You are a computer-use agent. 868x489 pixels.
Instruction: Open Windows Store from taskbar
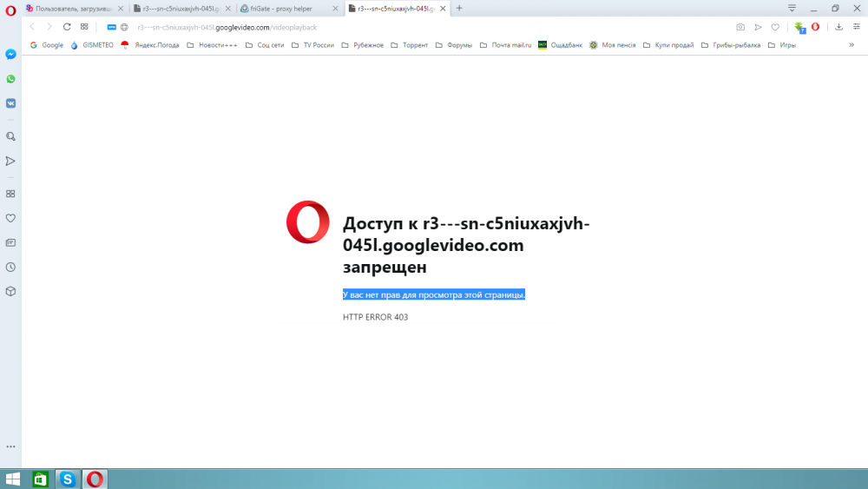(41, 479)
